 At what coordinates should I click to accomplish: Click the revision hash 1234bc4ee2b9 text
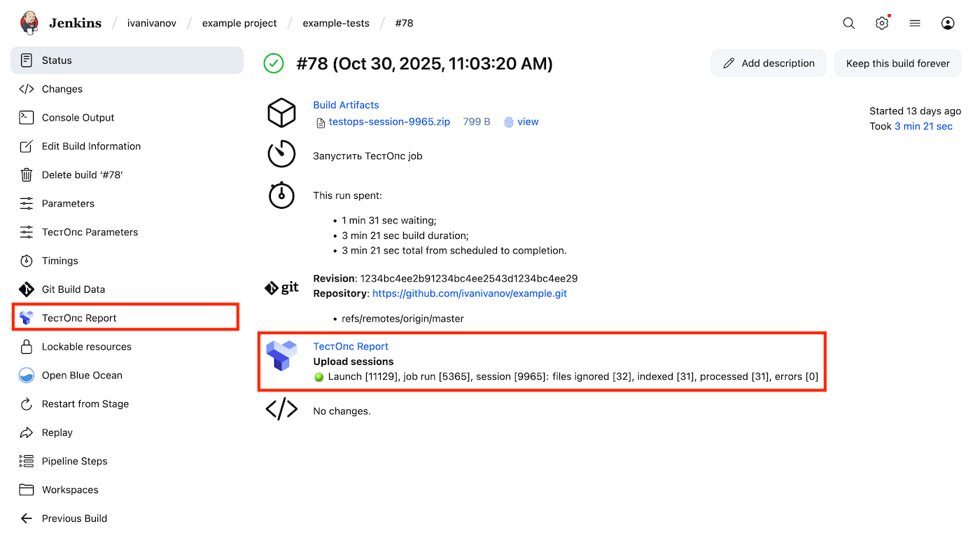click(x=469, y=279)
